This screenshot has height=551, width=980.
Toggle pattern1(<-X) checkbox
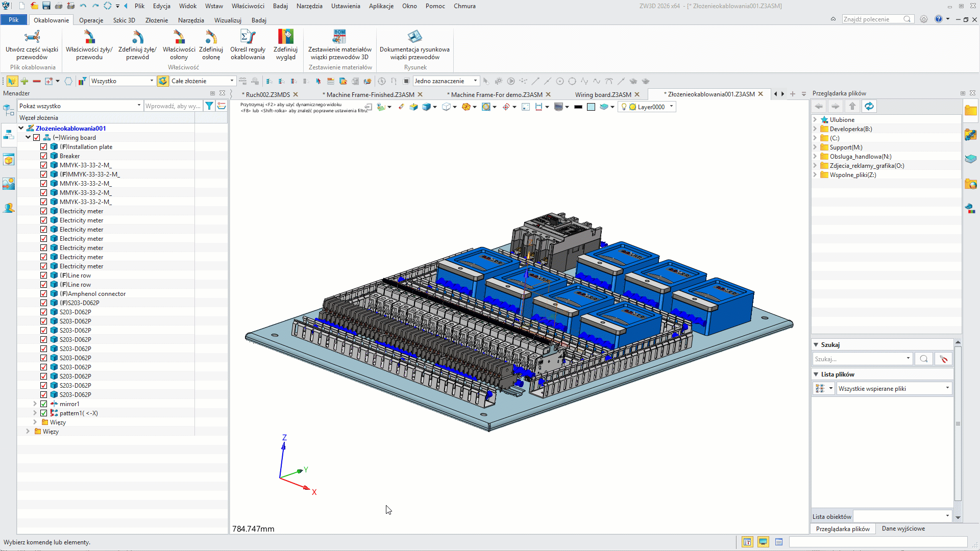[x=44, y=413]
